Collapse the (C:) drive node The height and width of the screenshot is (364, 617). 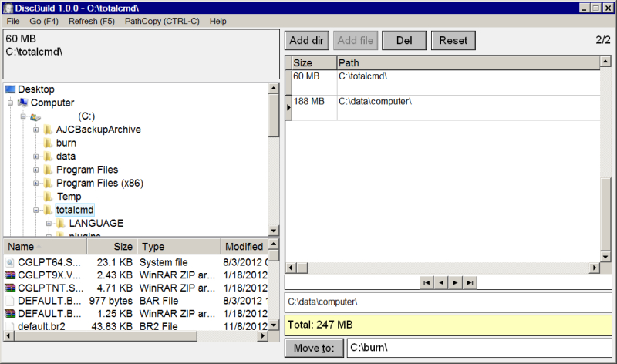[x=23, y=116]
